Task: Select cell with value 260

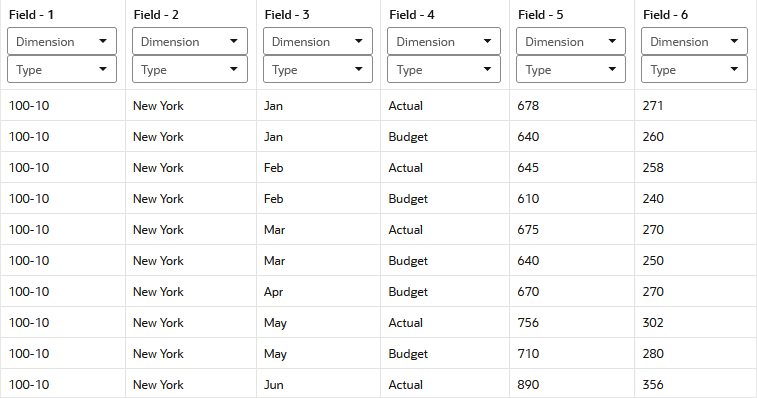Action: (695, 137)
